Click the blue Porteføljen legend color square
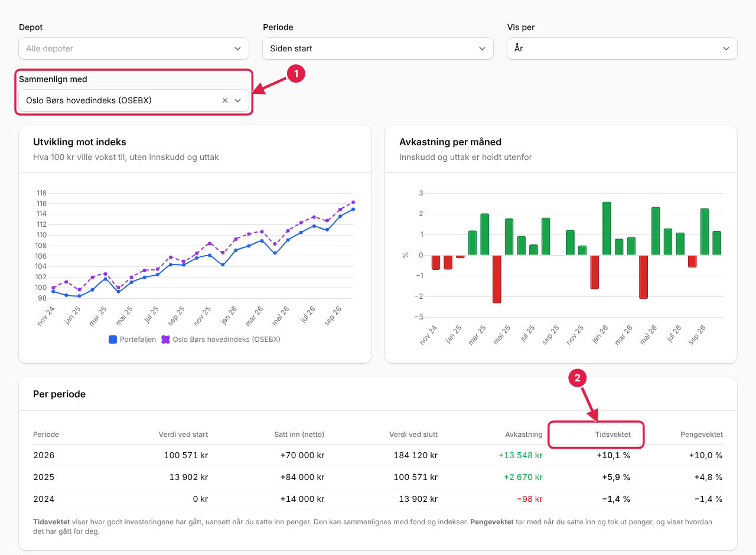The image size is (756, 555). click(113, 339)
